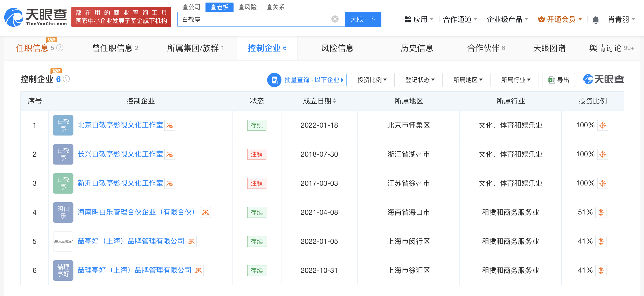Click 天眼一下 search button
Image resolution: width=644 pixels, height=296 pixels.
(363, 19)
